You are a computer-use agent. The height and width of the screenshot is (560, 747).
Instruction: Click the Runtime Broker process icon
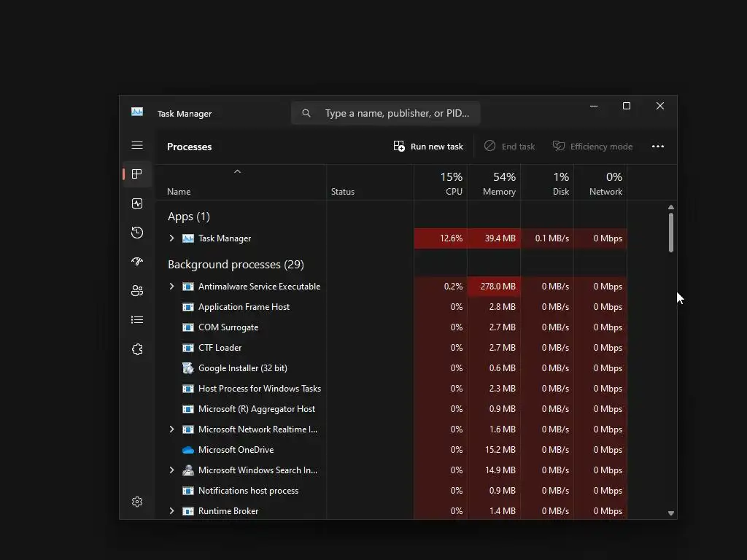pos(188,511)
